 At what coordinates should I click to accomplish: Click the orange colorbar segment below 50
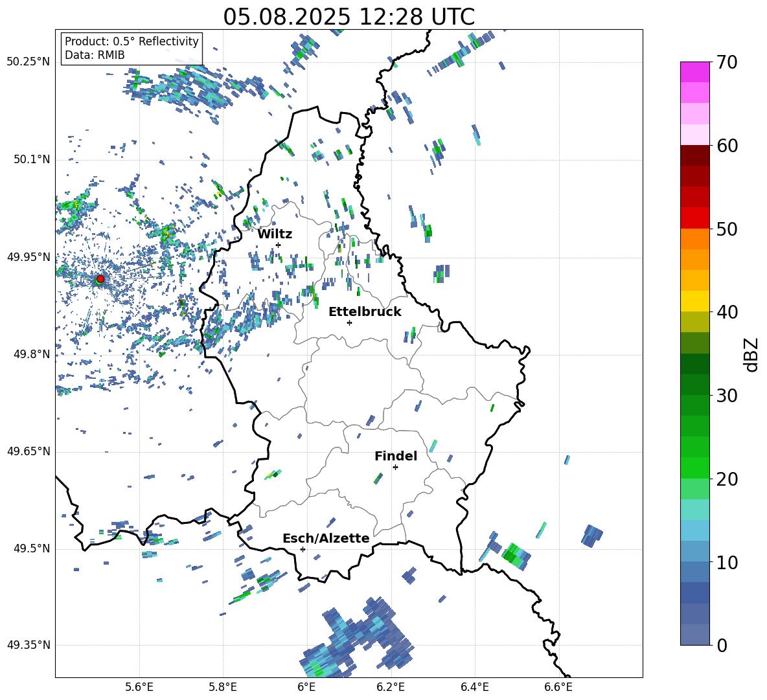[x=695, y=238]
